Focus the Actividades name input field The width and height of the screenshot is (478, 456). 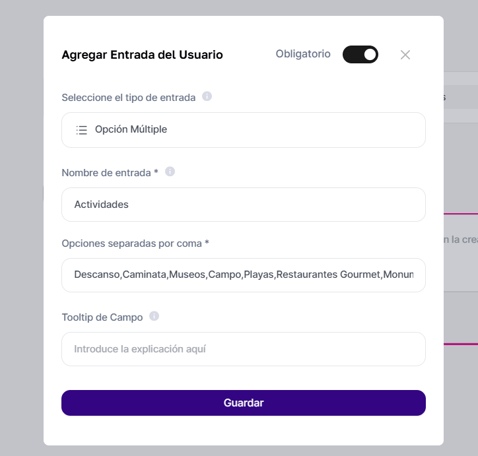(x=243, y=204)
